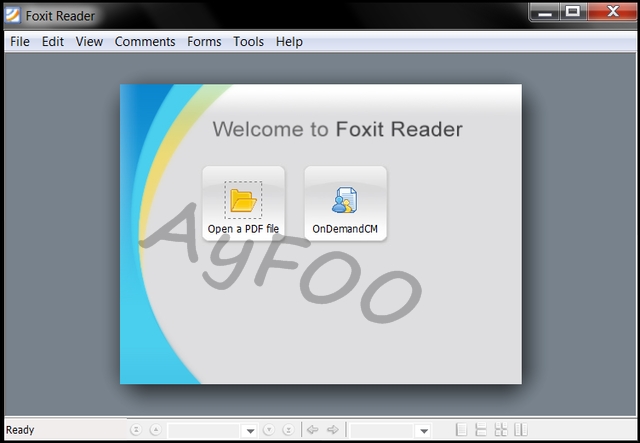Open the Edit menu
The height and width of the screenshot is (443, 640).
point(53,42)
